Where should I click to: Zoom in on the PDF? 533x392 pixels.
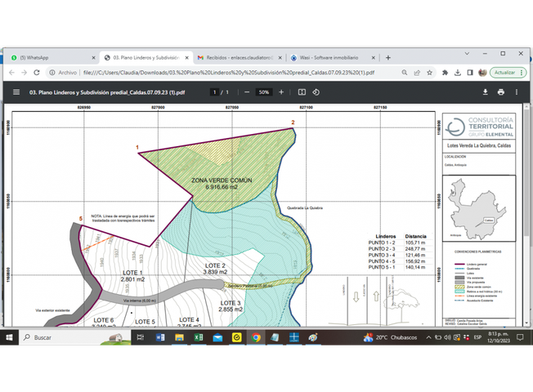[281, 92]
